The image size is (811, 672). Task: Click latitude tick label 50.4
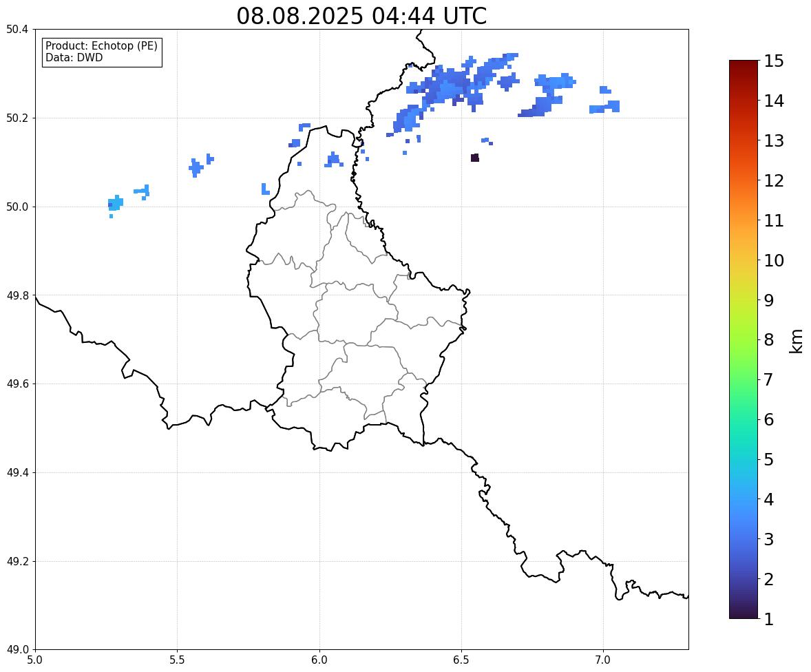[17, 30]
